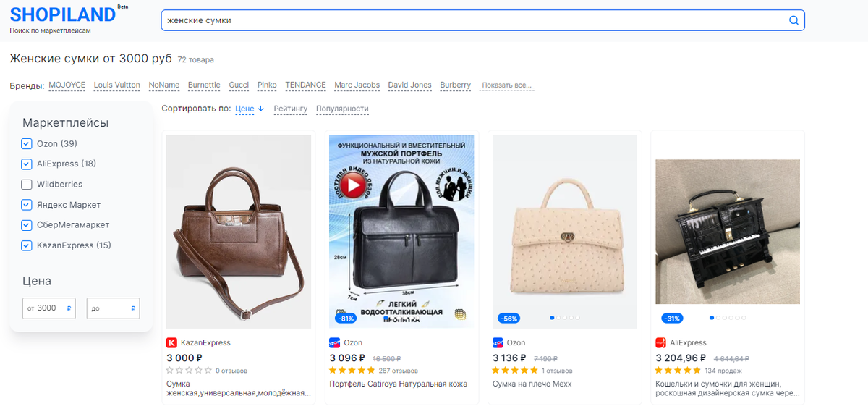Click the price 3 000 ₽
The image size is (868, 409).
point(184,358)
